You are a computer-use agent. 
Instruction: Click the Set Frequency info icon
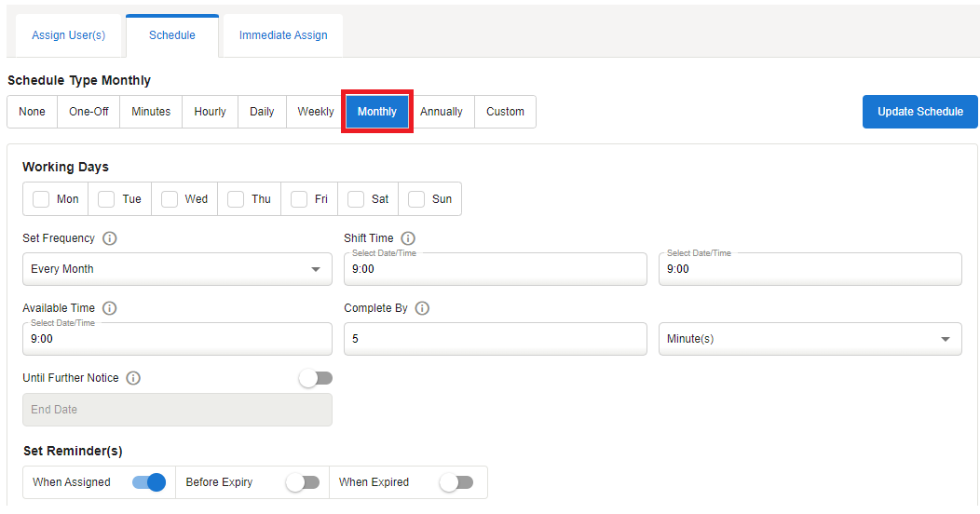(x=109, y=238)
